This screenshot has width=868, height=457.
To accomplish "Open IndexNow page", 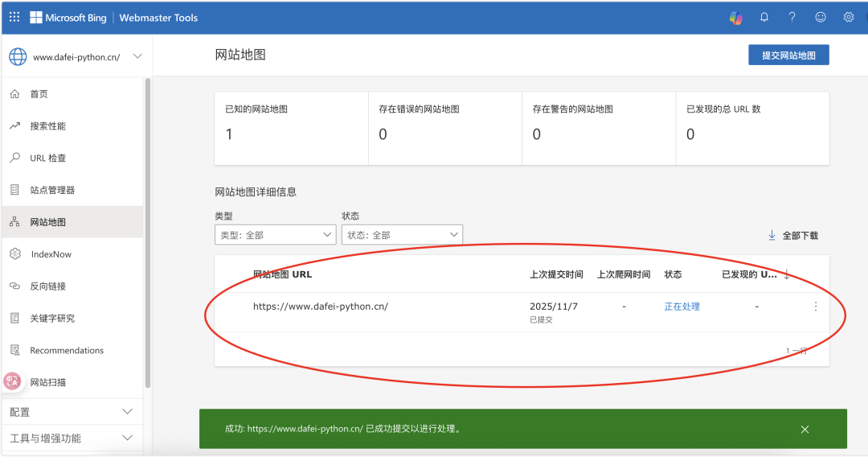I will pyautogui.click(x=72, y=253).
